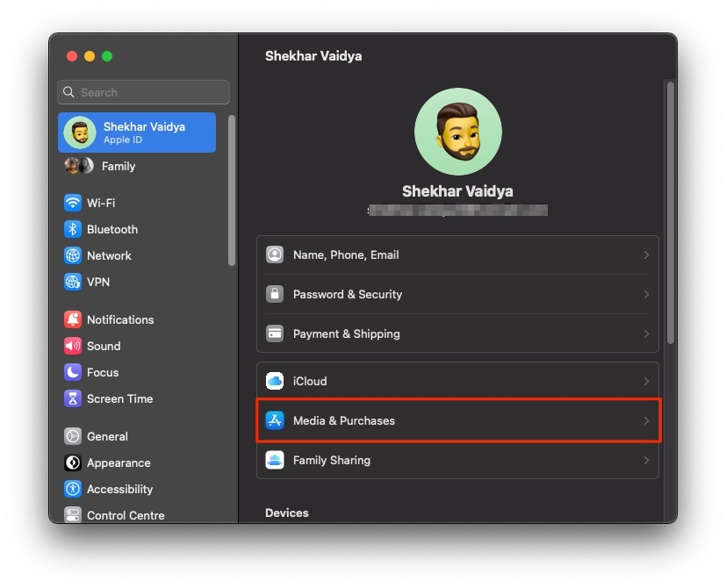Screen dimensions: 726x588
Task: Click the General gear icon
Action: (x=73, y=436)
